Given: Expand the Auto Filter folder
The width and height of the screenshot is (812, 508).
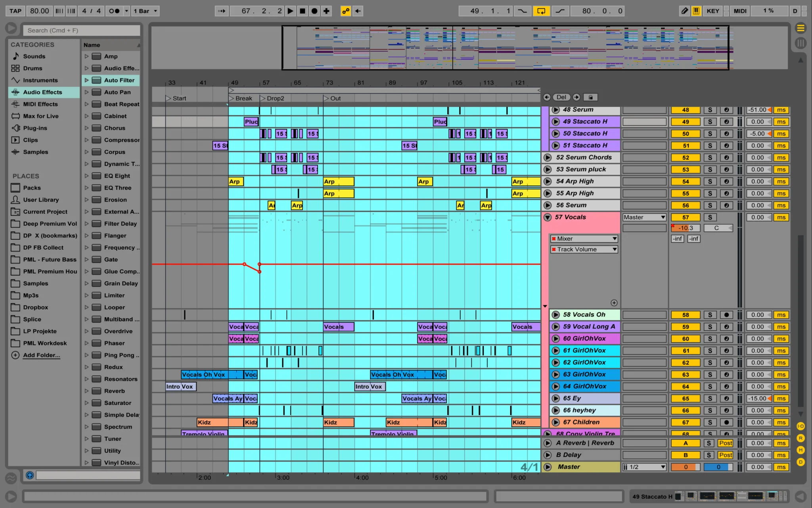Looking at the screenshot, I should 86,80.
